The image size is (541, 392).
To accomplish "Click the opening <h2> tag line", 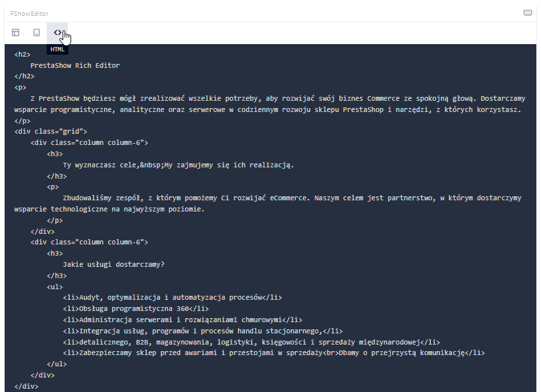I will point(22,55).
